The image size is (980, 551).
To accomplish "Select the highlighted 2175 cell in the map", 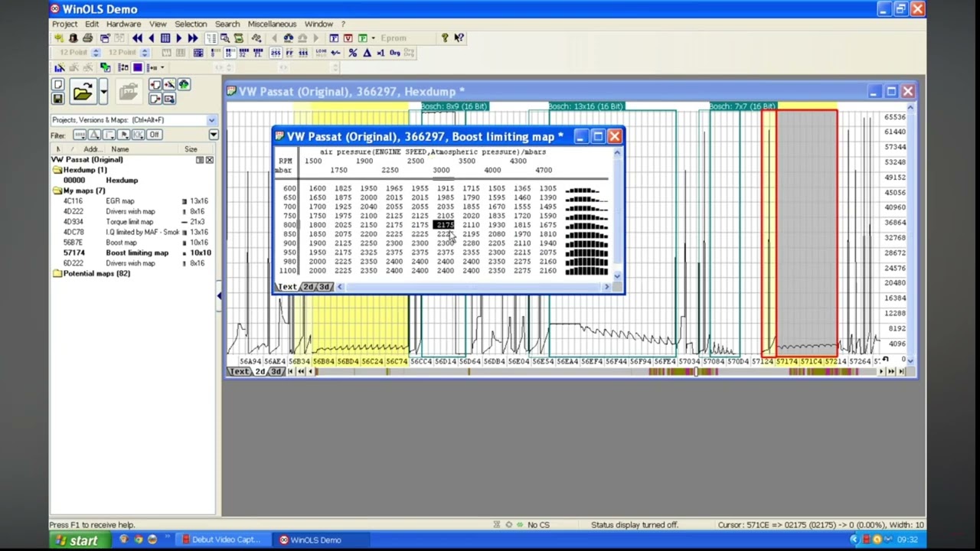I will tap(445, 225).
